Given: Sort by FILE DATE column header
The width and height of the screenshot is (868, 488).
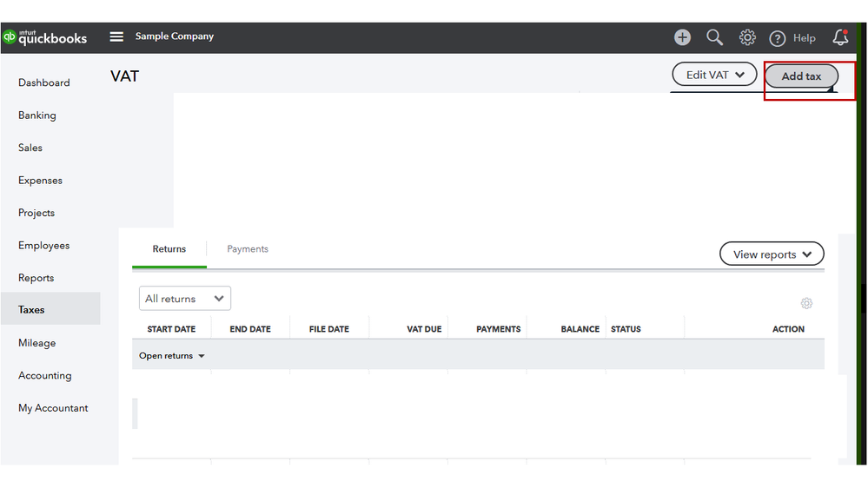Looking at the screenshot, I should point(329,328).
